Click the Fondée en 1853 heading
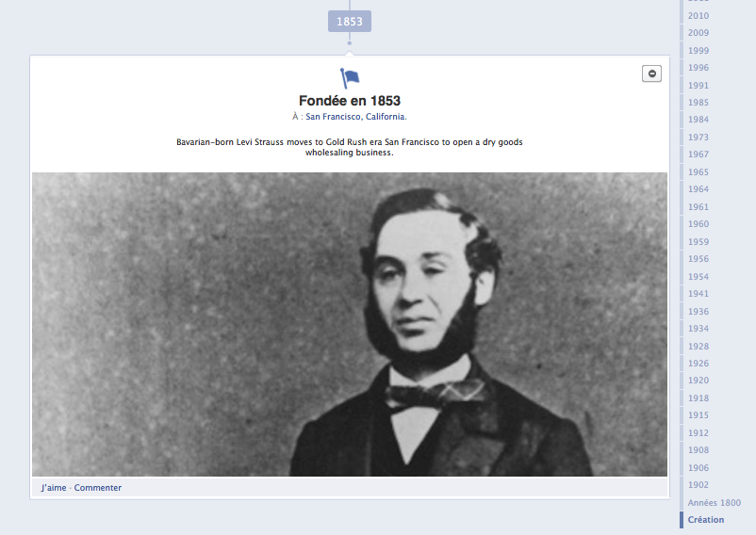The image size is (756, 535). [350, 101]
